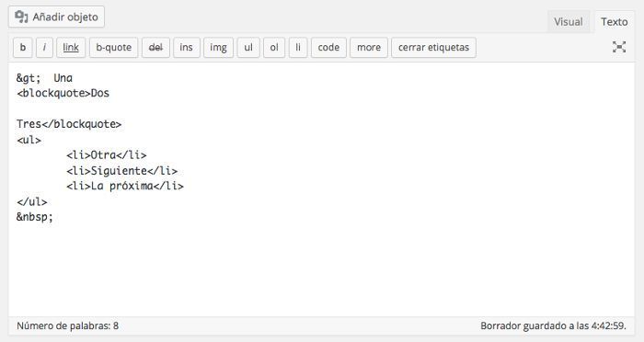The image size is (644, 342).
Task: Toggle distraction-free fullscreen writing icon
Action: 619,47
